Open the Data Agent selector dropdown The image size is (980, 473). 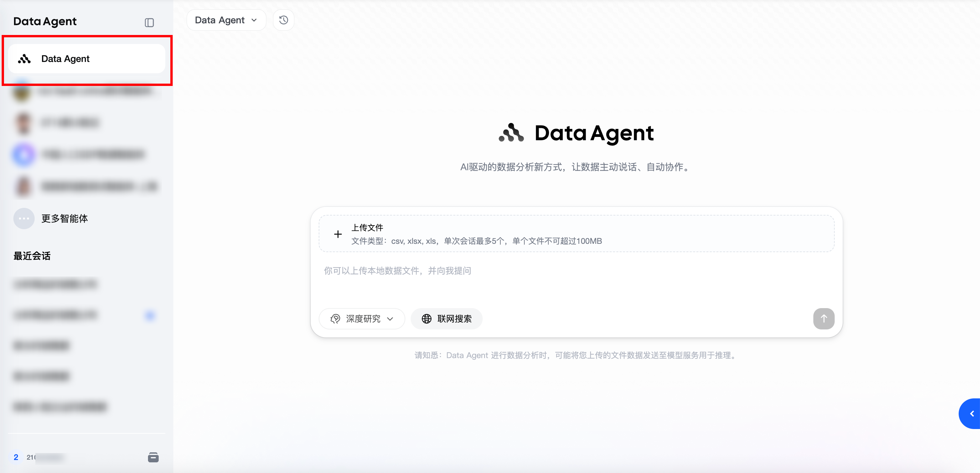point(226,20)
